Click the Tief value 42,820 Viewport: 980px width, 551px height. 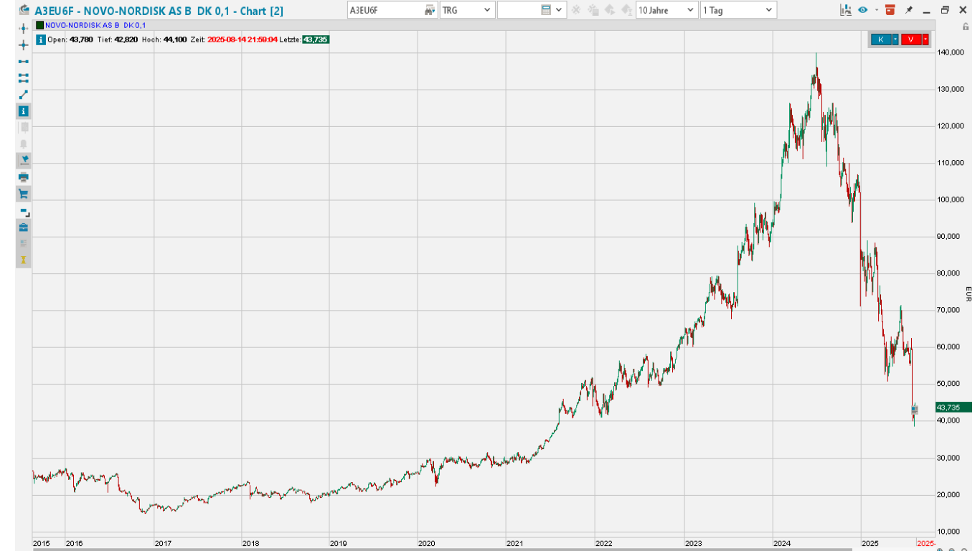126,39
